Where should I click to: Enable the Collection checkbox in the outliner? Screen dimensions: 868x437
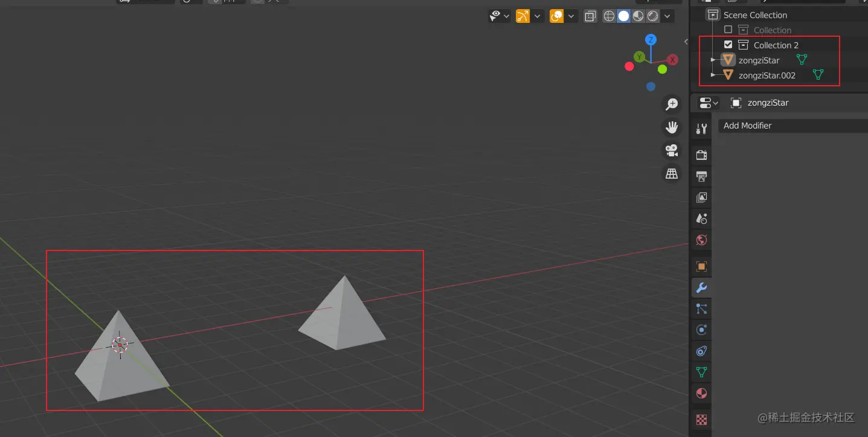tap(728, 30)
